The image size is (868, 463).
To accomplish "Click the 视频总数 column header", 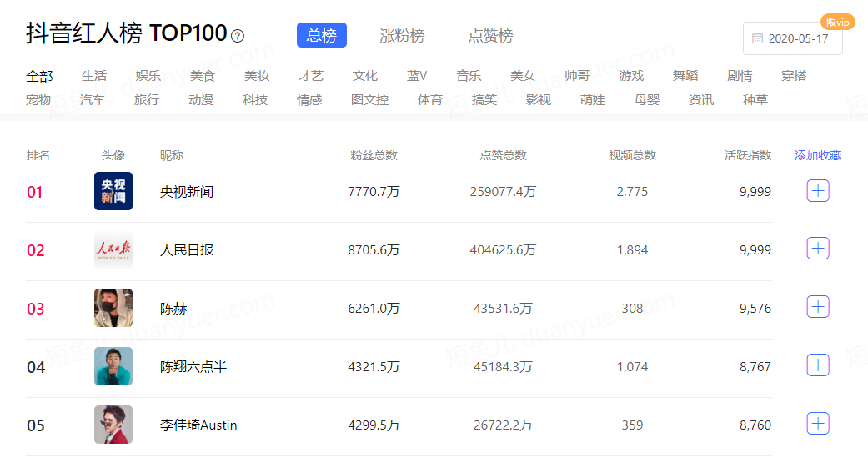I will pyautogui.click(x=632, y=156).
